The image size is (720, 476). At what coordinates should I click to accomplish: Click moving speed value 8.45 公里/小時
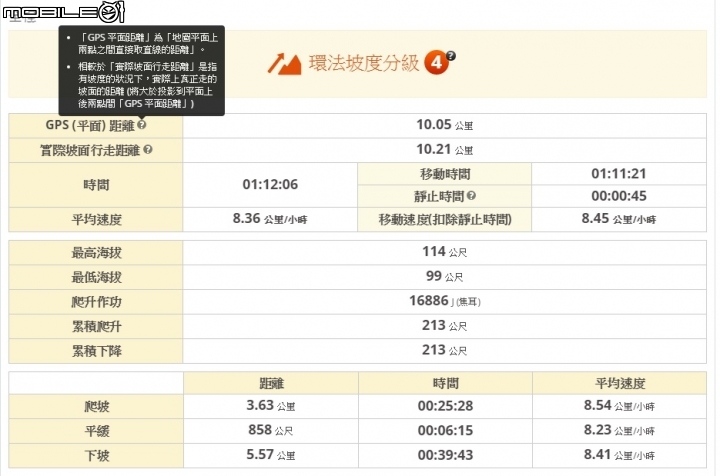tap(619, 219)
